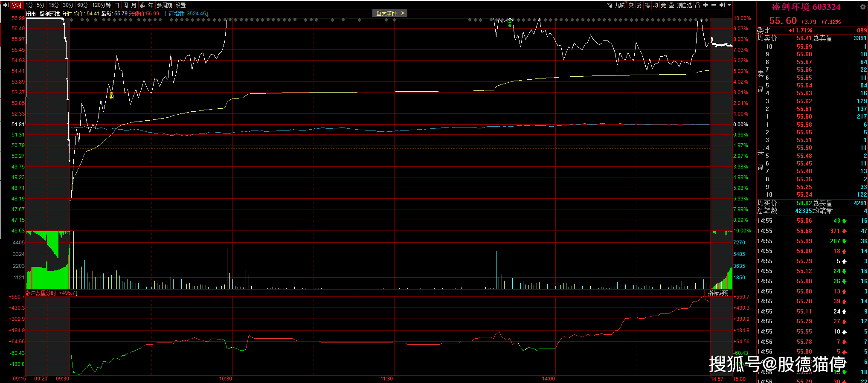The image size is (868, 383).
Task: Open the 周 weekly chart tab
Action: [x=125, y=5]
